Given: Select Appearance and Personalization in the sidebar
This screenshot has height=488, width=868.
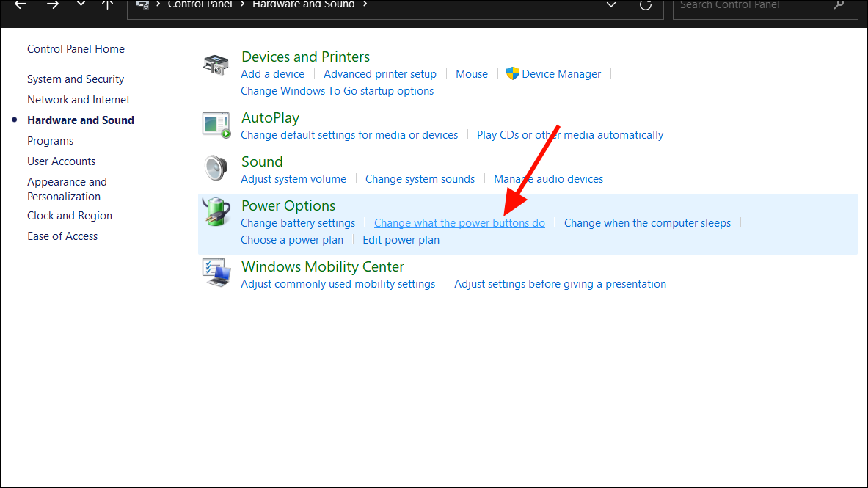Looking at the screenshot, I should tap(67, 189).
